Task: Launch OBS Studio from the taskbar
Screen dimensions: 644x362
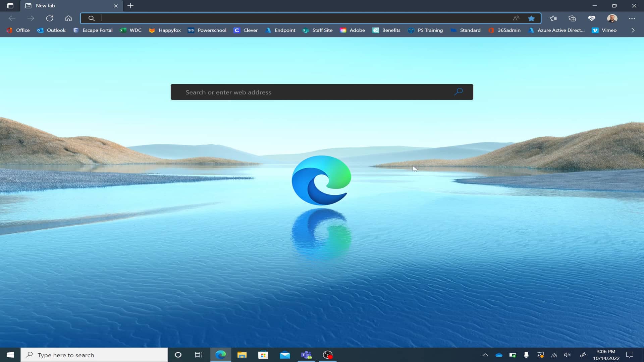Action: coord(328,355)
